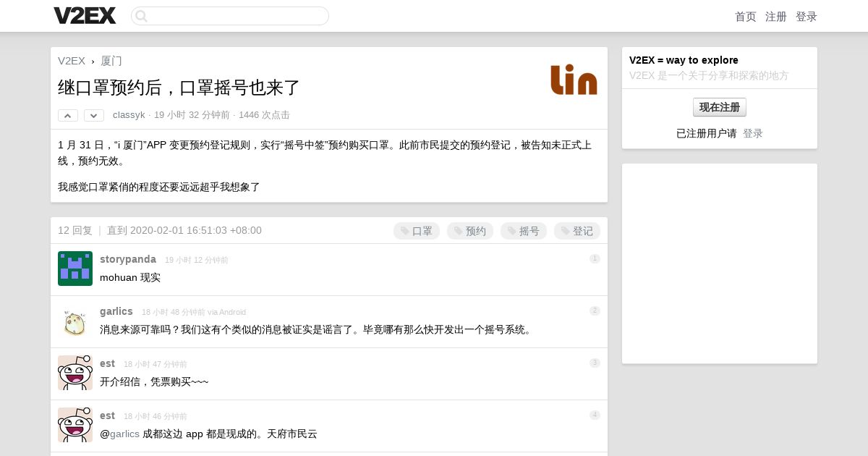The image size is (868, 456).
Task: Click the sidebar 登录 link
Action: pyautogui.click(x=753, y=134)
